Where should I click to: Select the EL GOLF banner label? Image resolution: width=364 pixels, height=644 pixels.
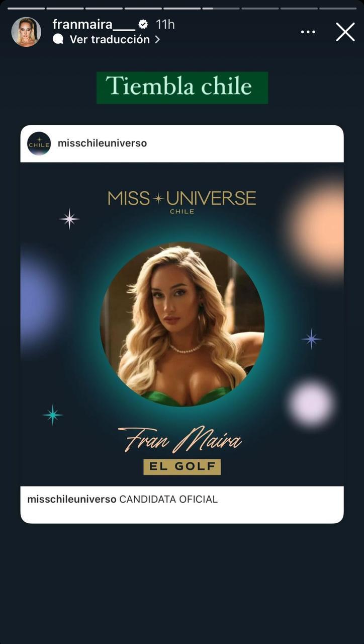[x=182, y=466]
